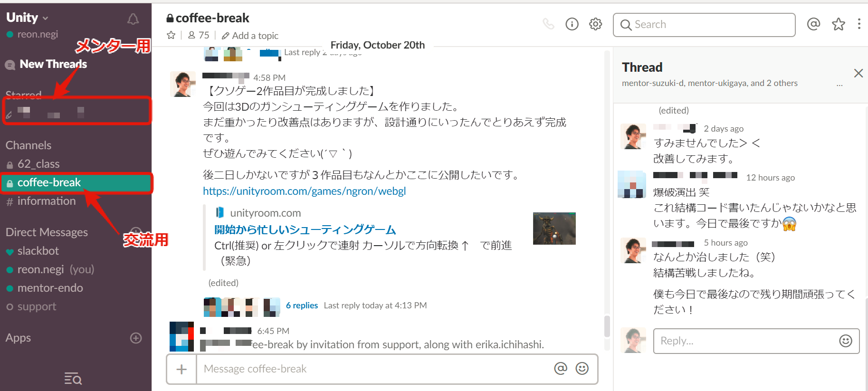Open reon.negi (you) direct message
The height and width of the screenshot is (391, 868).
(56, 269)
